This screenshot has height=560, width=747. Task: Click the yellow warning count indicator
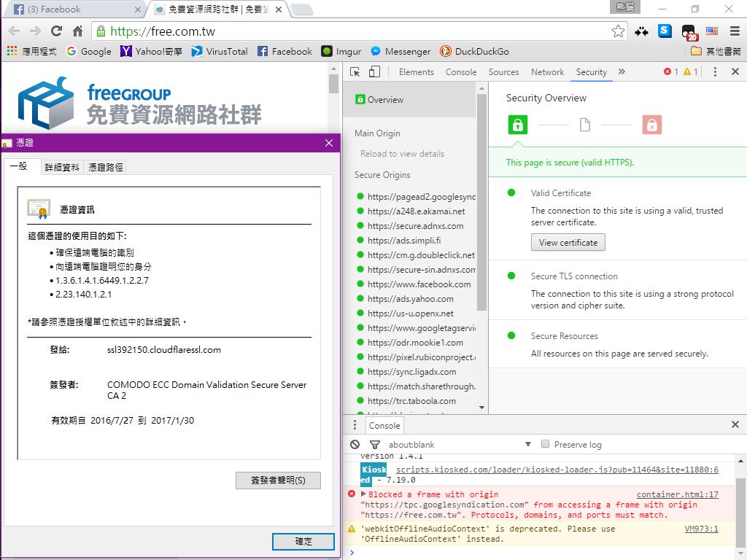pos(690,71)
